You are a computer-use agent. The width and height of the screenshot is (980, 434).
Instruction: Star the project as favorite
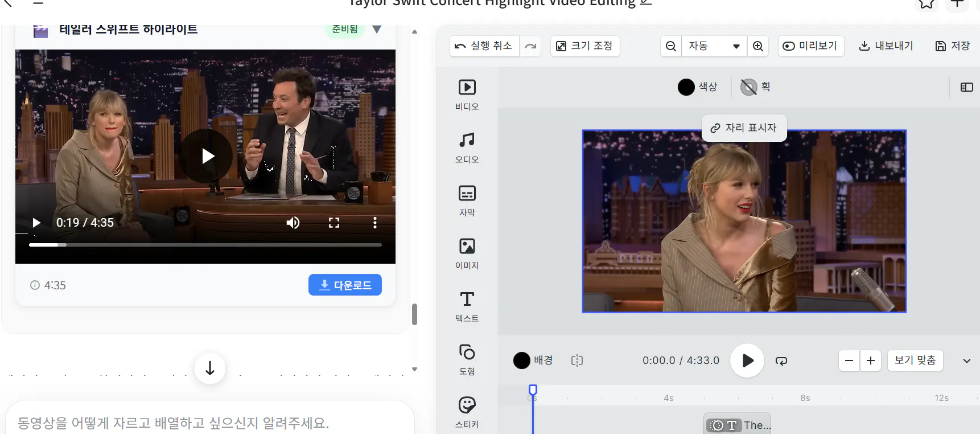927,3
